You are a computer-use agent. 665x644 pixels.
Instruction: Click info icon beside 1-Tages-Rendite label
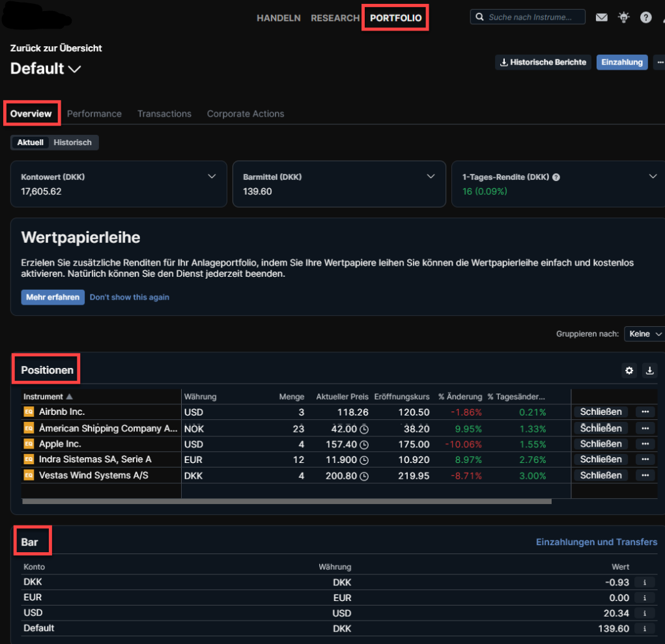point(556,177)
